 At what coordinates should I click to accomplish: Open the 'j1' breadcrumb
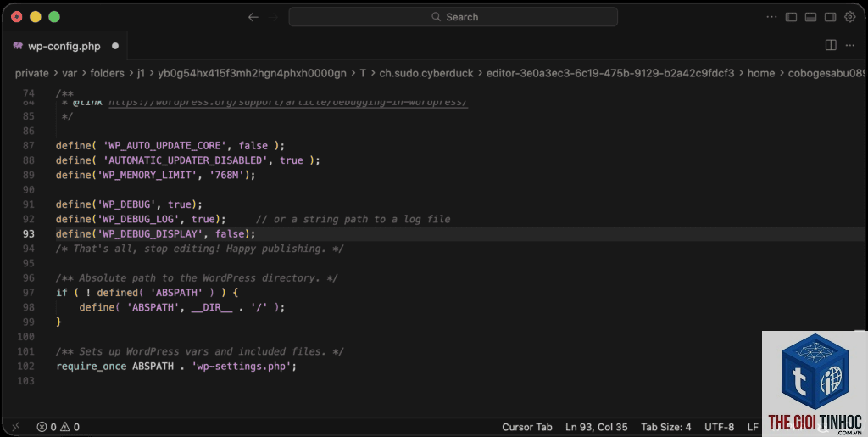(x=142, y=73)
